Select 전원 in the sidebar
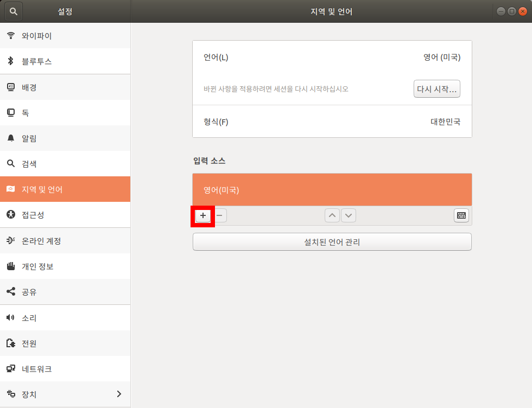 coord(65,343)
